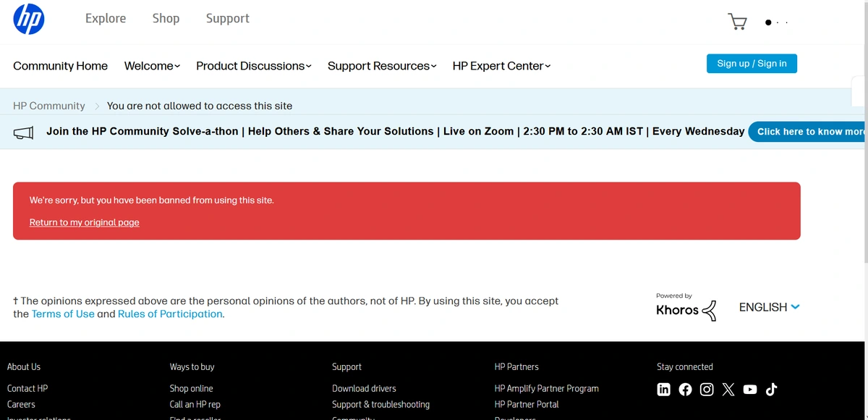
Task: Open the Support top menu
Action: pyautogui.click(x=227, y=19)
